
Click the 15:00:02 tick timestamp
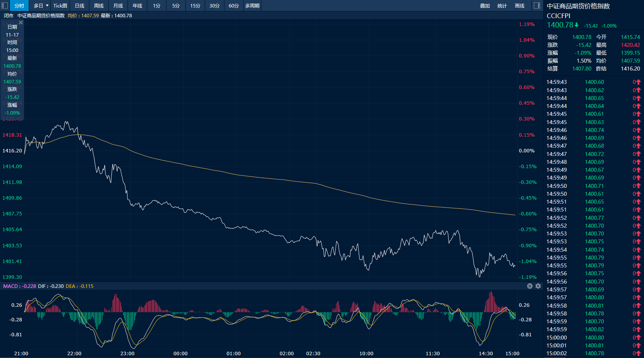[x=557, y=353]
